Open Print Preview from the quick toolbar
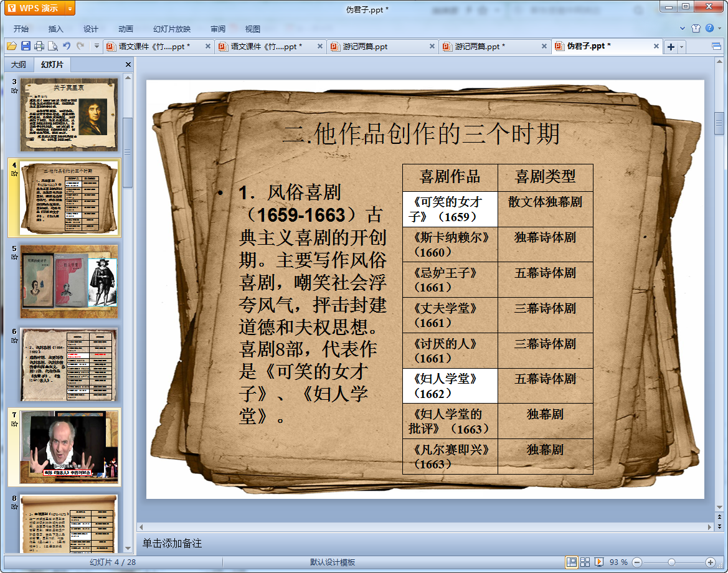728x573 pixels. pos(53,46)
